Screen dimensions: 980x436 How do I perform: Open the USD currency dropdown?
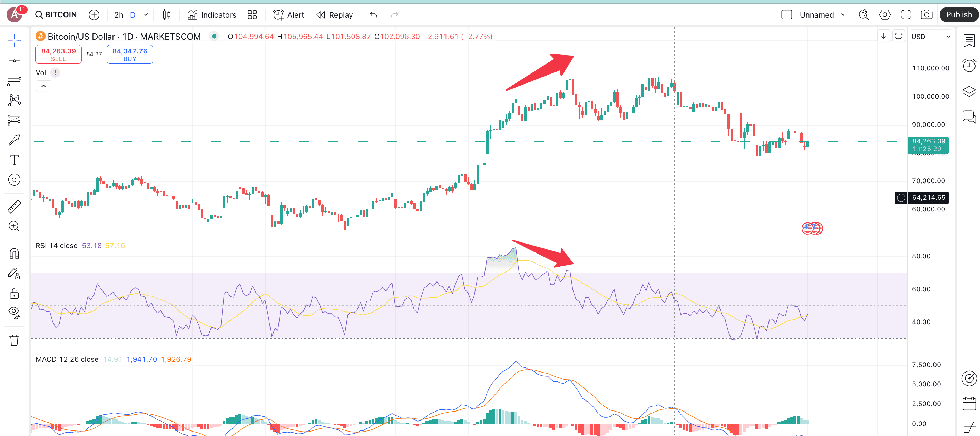[x=931, y=37]
